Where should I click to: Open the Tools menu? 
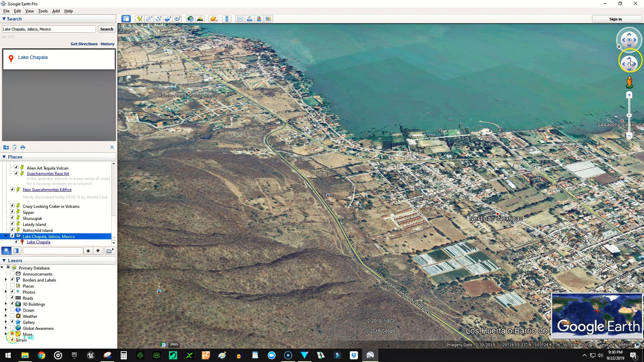point(43,11)
